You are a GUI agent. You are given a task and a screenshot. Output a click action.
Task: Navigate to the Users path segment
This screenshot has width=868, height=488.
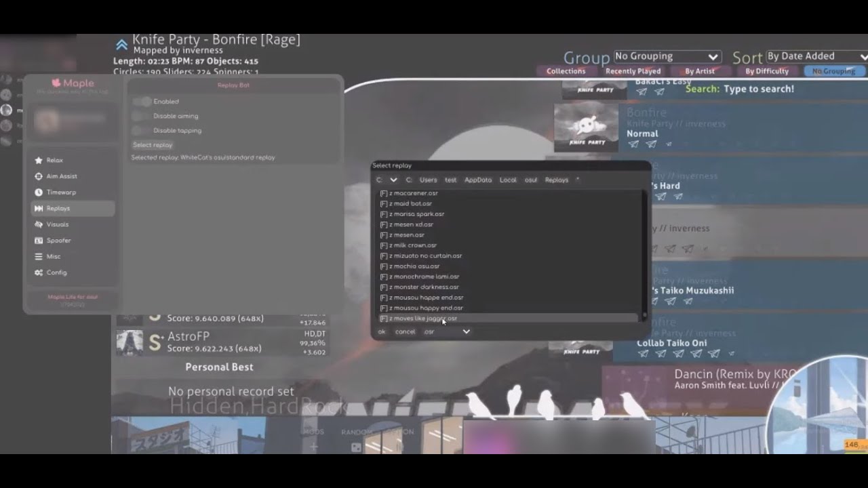tap(428, 180)
